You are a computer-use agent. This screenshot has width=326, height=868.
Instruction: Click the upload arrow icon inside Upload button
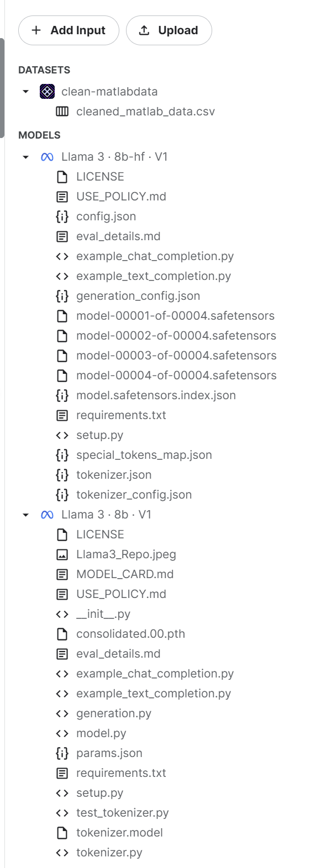pyautogui.click(x=144, y=30)
